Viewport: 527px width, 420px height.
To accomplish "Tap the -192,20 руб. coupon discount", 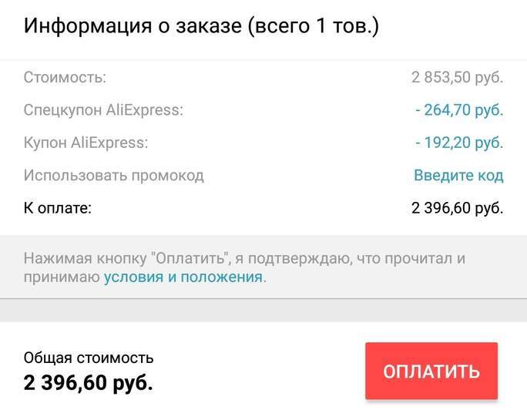I will [x=458, y=143].
